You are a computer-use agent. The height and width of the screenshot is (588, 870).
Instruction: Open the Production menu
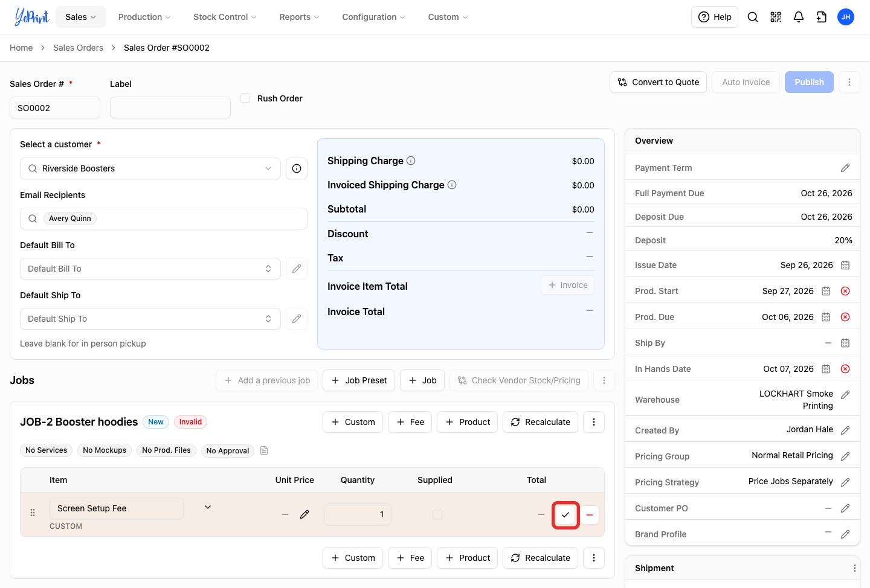coord(144,17)
